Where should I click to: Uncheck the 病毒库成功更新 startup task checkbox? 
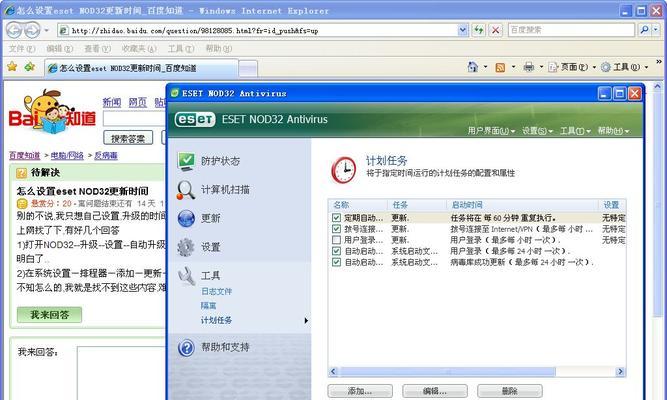click(x=336, y=262)
